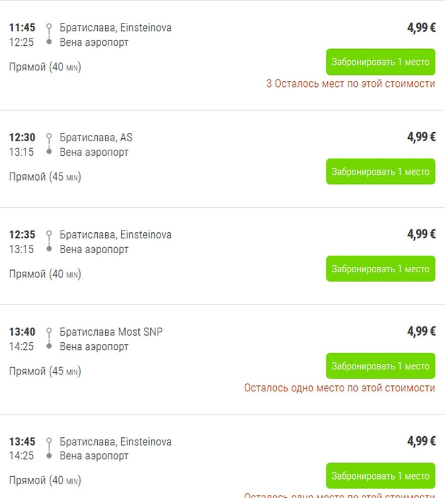
Task: Click the route stops icon for the 11:45 trip
Action: (x=49, y=34)
